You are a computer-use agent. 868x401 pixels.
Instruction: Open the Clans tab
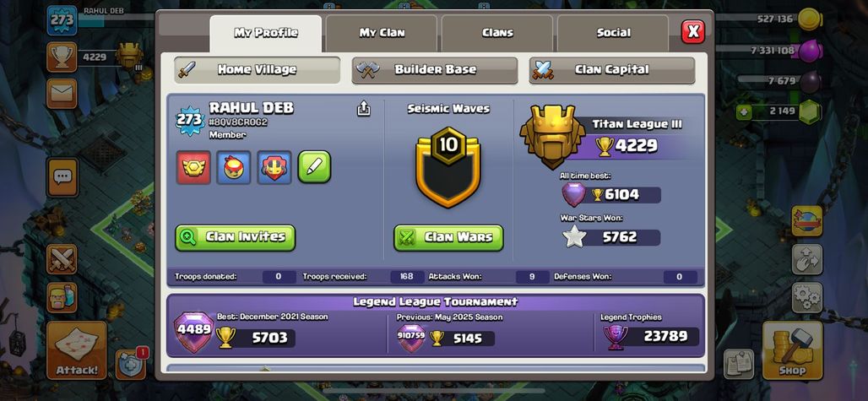[497, 33]
